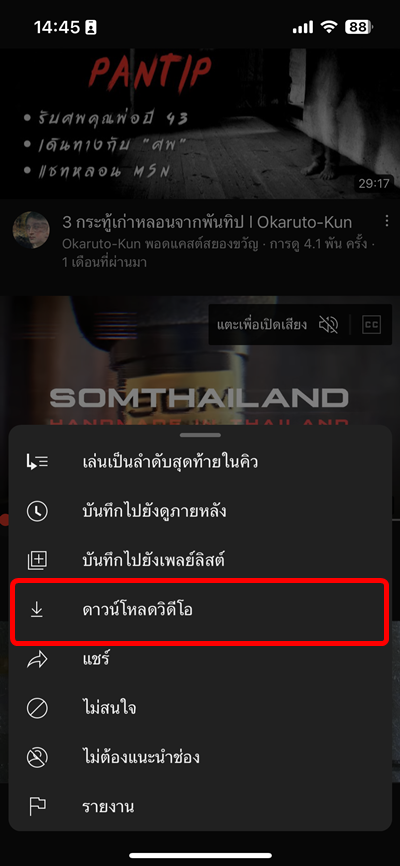Choose ไม่ต้องแนะนำช่อง option

point(200,757)
